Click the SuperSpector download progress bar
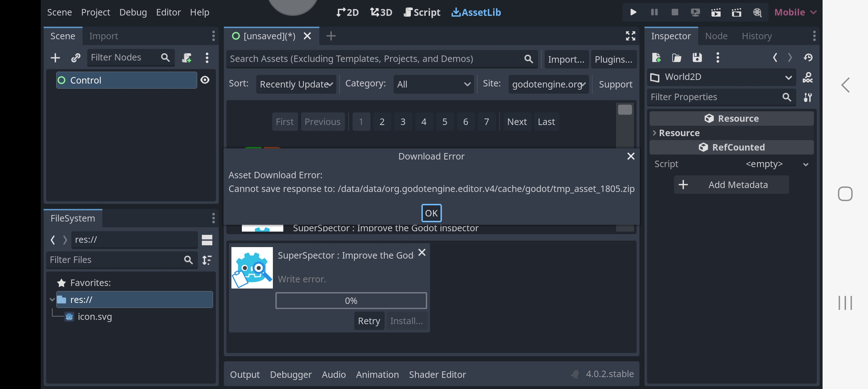The image size is (868, 389). (x=351, y=300)
